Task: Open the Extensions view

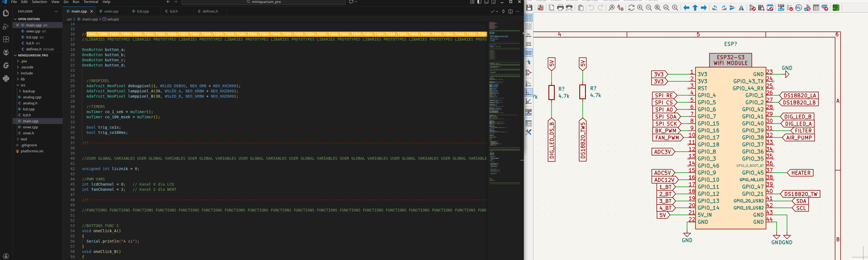Action: [6, 39]
